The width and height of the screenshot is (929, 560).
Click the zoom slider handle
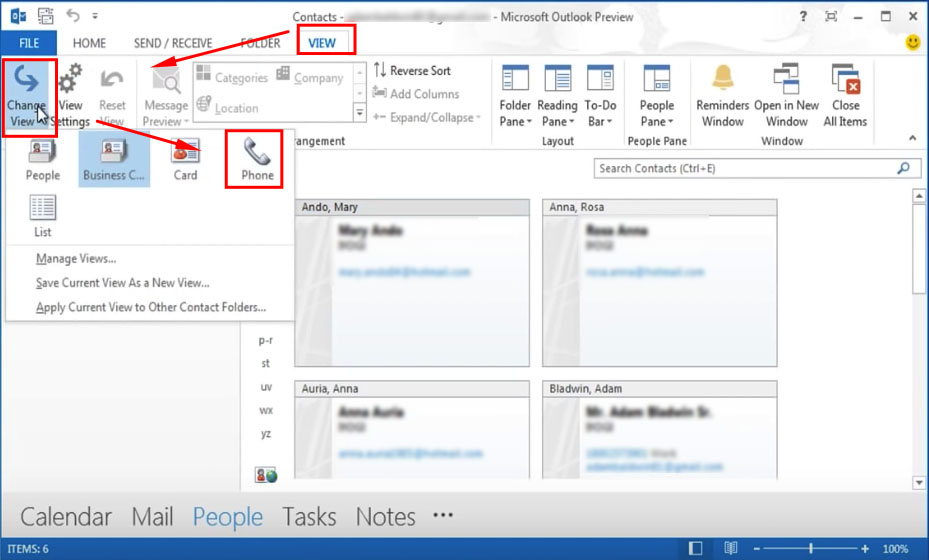[x=811, y=549]
